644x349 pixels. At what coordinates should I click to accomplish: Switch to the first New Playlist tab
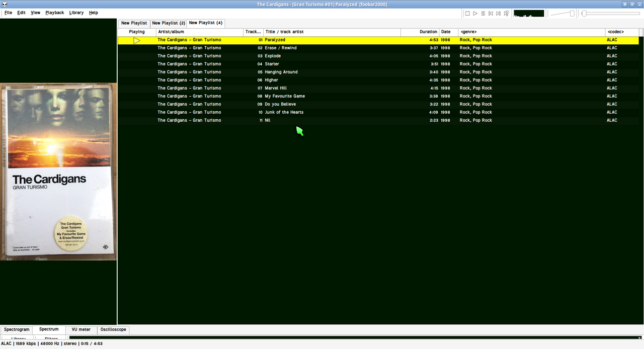(134, 23)
